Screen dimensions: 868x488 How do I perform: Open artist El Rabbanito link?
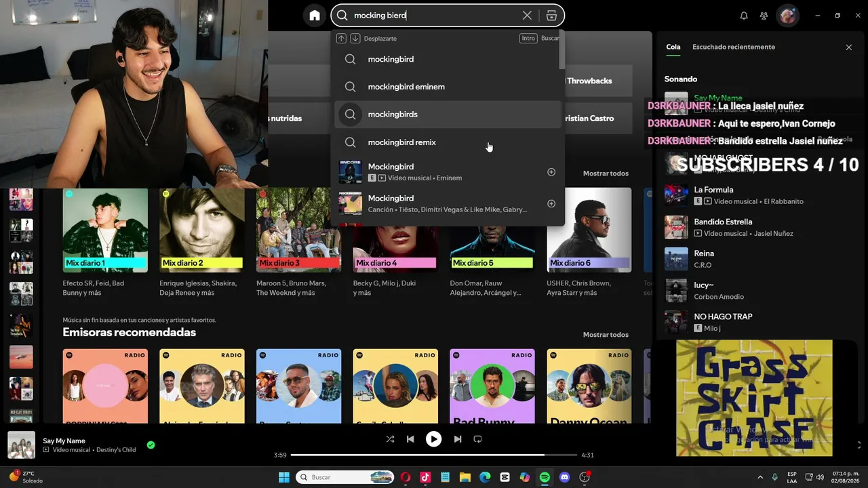coord(785,201)
